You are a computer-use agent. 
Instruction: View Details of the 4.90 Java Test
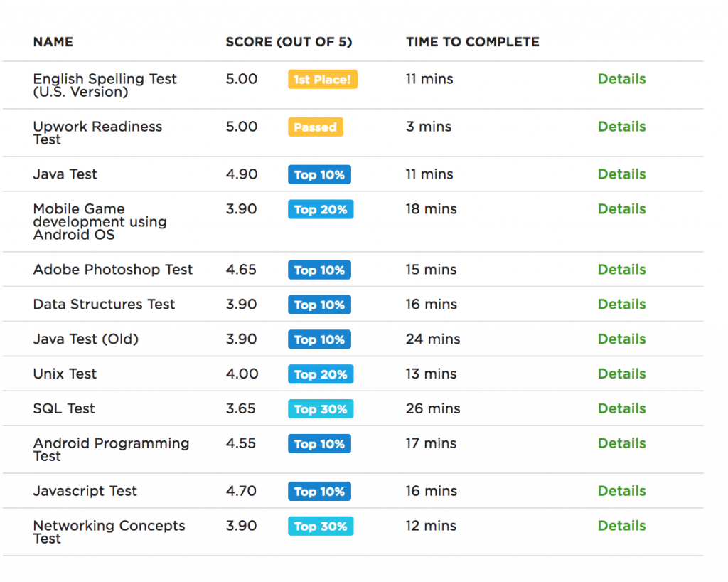(621, 174)
